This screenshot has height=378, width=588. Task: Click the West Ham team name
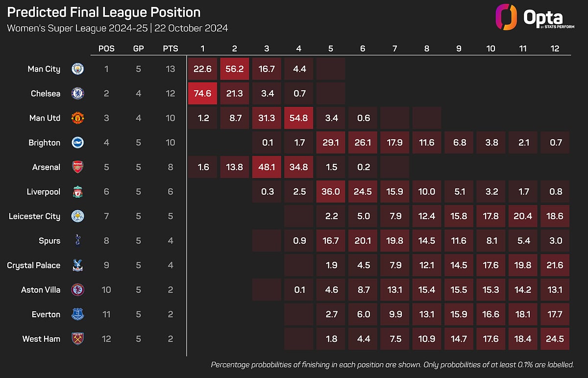click(41, 339)
